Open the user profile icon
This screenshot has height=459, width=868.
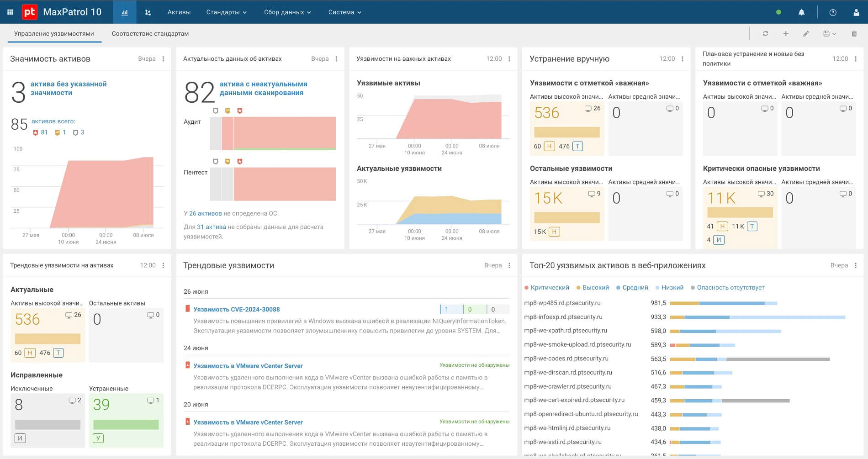click(x=856, y=12)
